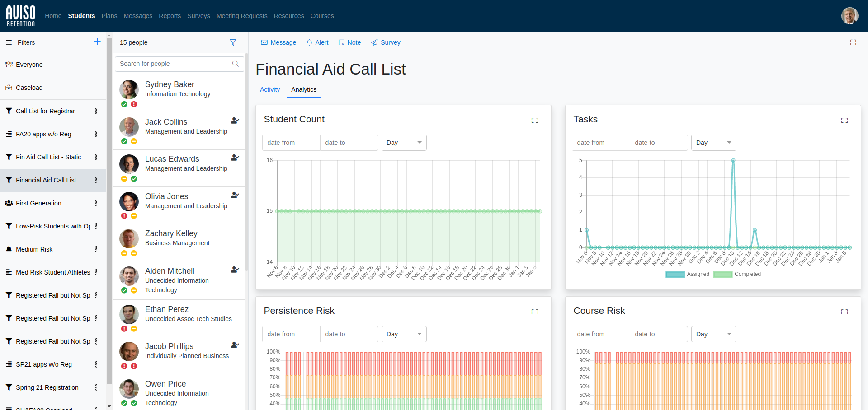Expand Persistence Risk chart to fullscreen
The image size is (868, 410).
[x=535, y=312]
